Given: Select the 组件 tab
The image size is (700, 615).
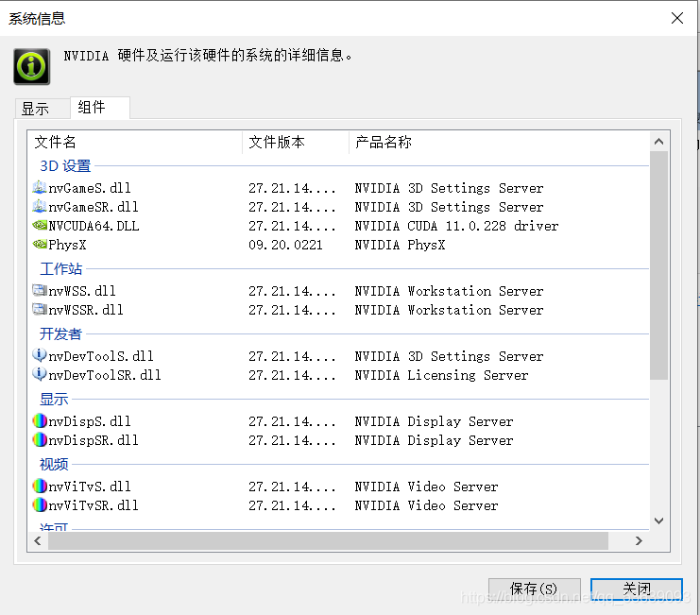Looking at the screenshot, I should pyautogui.click(x=100, y=107).
